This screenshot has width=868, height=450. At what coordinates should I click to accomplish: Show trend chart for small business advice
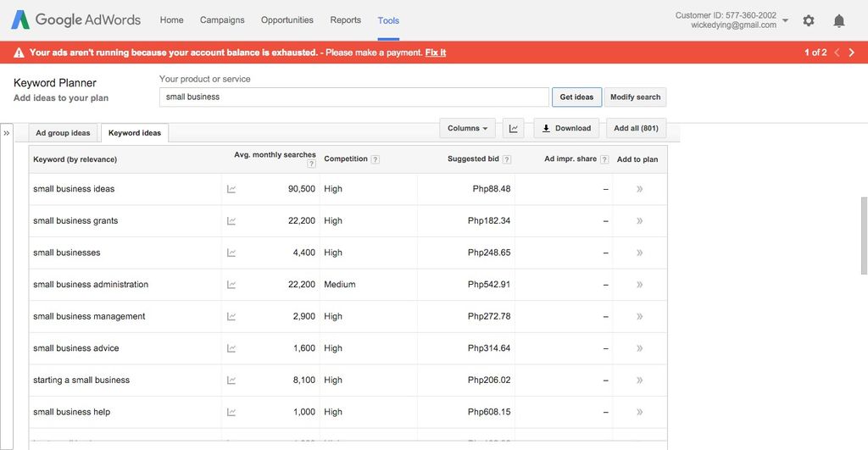pos(231,348)
